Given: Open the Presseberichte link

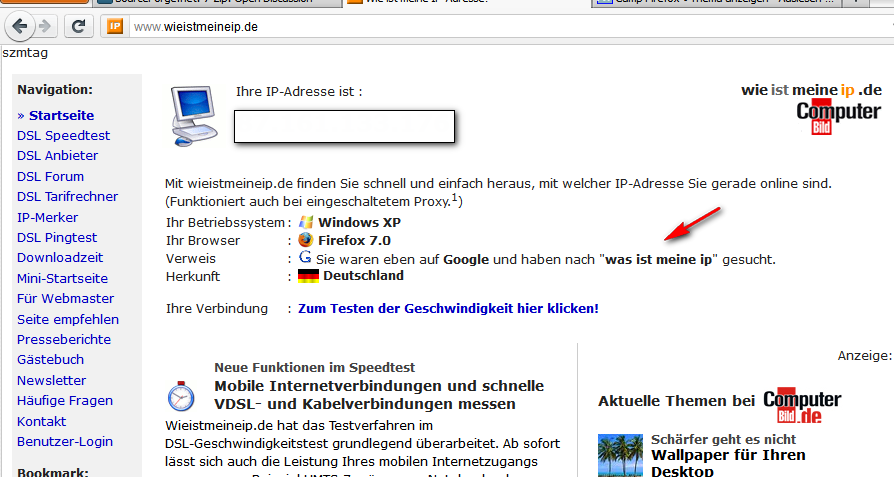Looking at the screenshot, I should click(x=64, y=340).
